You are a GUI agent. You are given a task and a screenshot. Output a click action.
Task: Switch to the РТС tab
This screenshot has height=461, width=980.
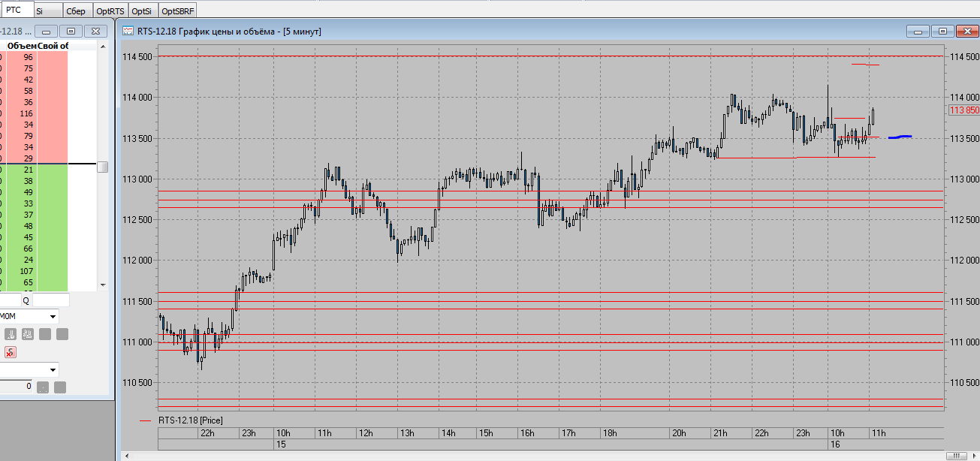[x=17, y=10]
